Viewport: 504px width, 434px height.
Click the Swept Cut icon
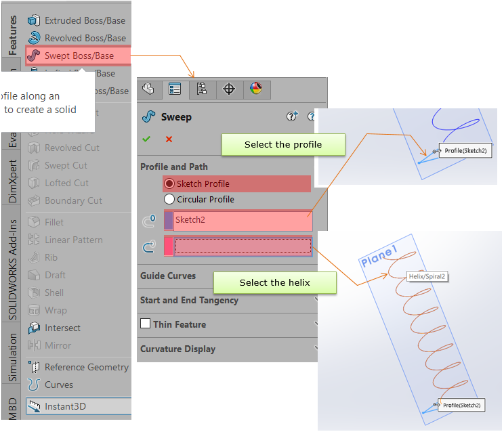click(x=34, y=165)
